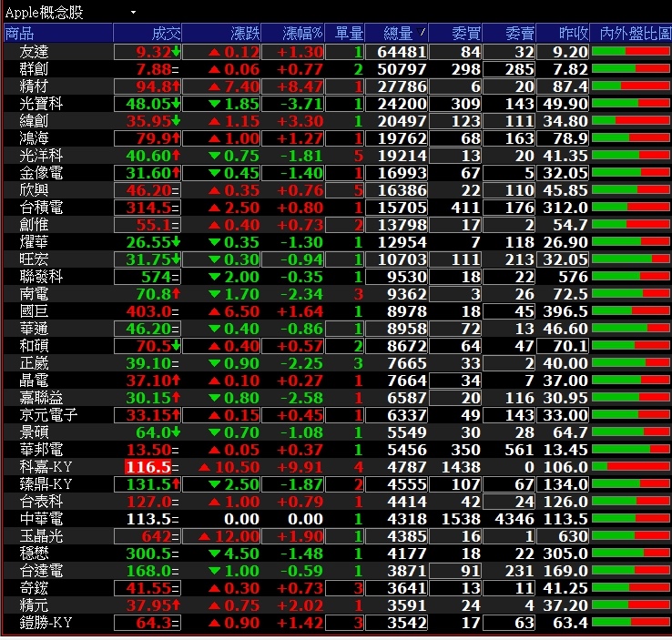The image size is (672, 640).
Task: Select the 台積電 stock name
Action: point(41,208)
